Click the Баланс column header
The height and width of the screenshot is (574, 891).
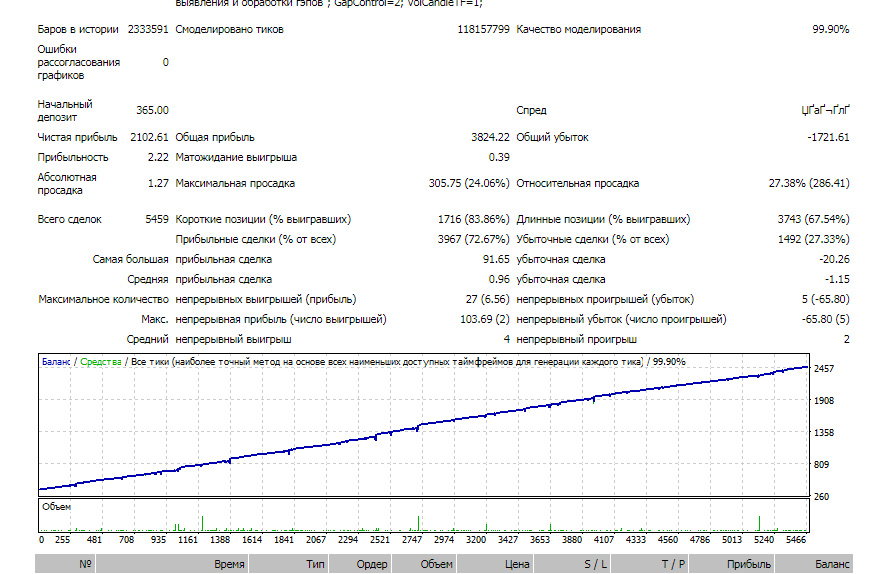[x=814, y=564]
